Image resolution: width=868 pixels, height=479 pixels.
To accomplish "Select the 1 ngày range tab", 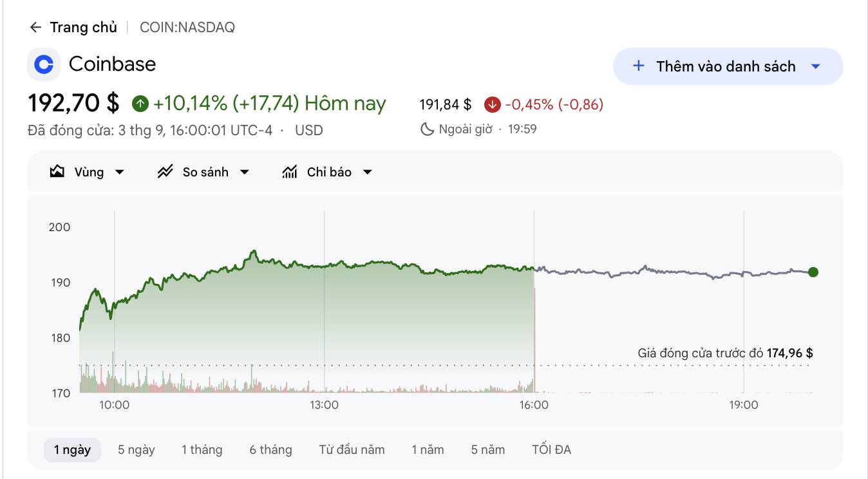I will 72,449.
